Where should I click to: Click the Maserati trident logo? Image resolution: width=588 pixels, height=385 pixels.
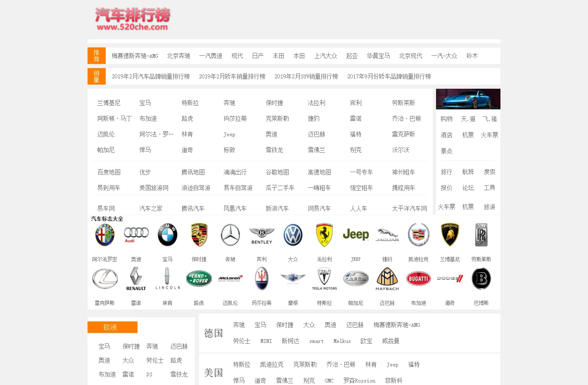pos(262,279)
